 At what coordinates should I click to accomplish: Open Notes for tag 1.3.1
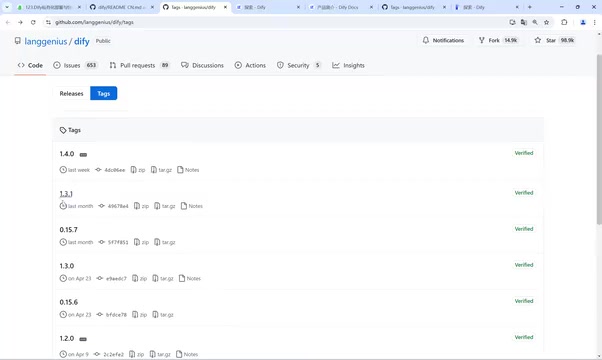[192, 206]
